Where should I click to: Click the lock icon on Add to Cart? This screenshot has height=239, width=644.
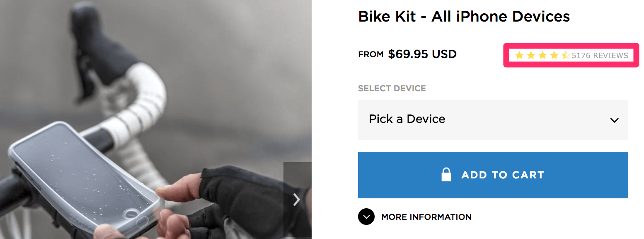coord(446,175)
